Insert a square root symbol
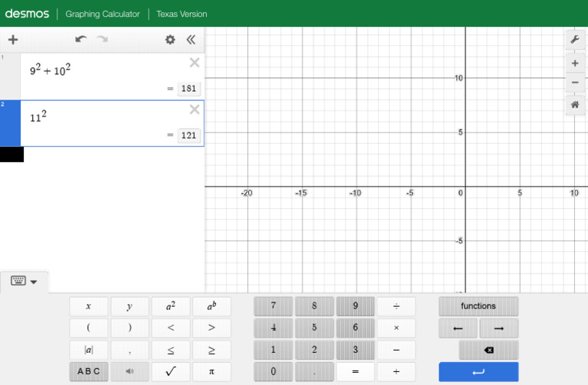Screen dimensions: 588x385 171,371
